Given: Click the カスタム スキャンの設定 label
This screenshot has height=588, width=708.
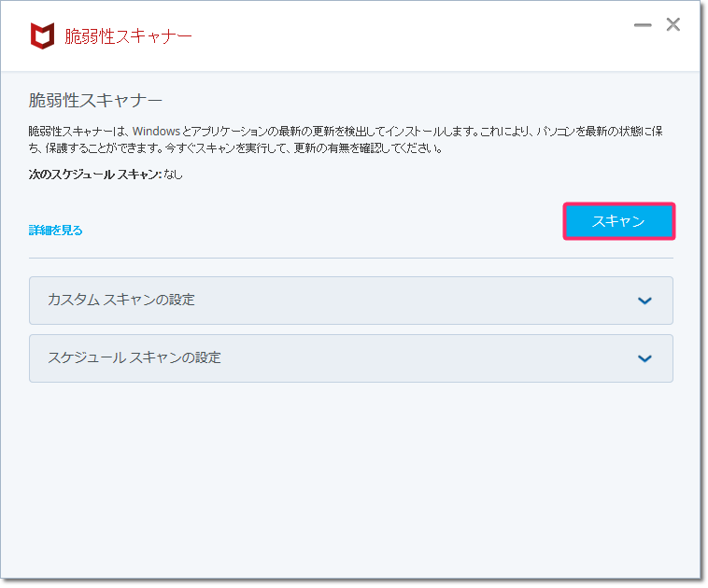Looking at the screenshot, I should pyautogui.click(x=121, y=300).
